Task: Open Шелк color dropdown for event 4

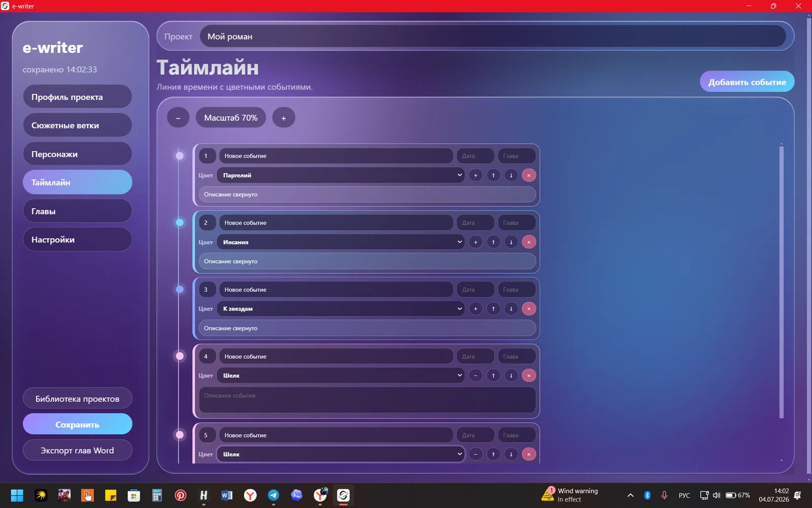Action: point(341,376)
